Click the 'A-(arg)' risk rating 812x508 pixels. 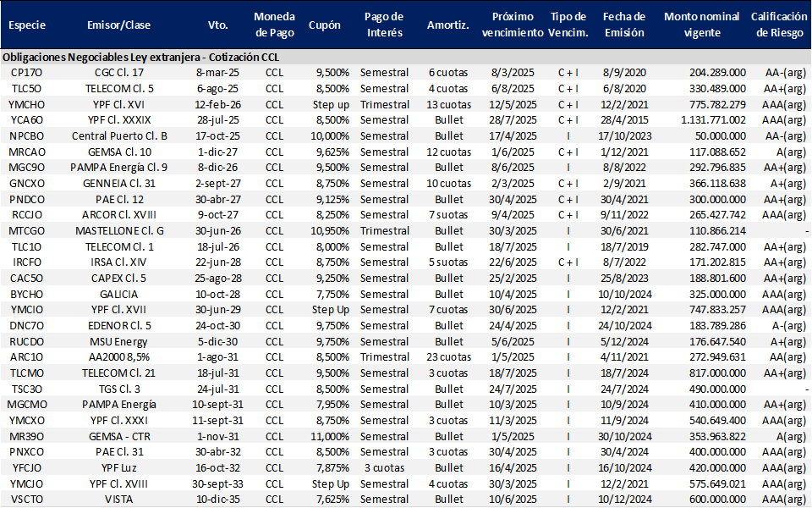pos(788,326)
